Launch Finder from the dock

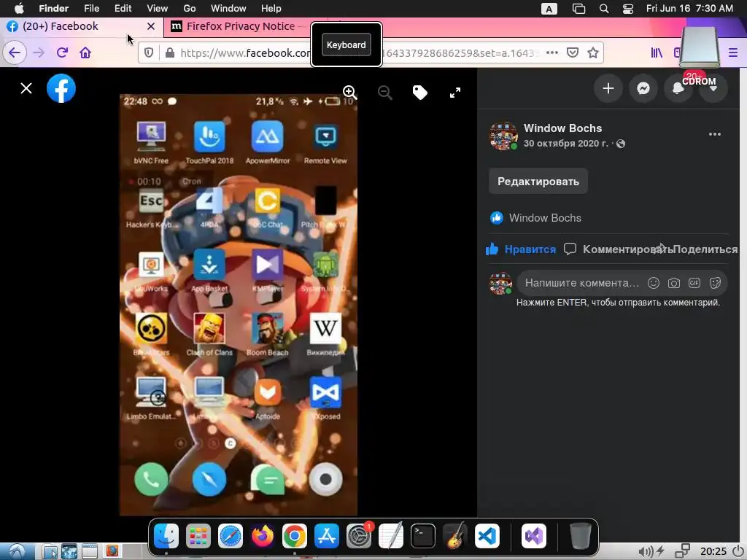[x=166, y=536]
